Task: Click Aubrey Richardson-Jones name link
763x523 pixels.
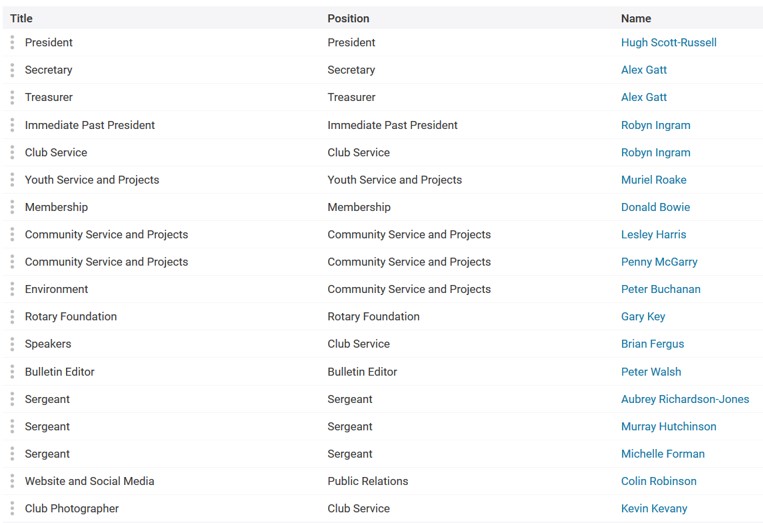Action: [685, 399]
